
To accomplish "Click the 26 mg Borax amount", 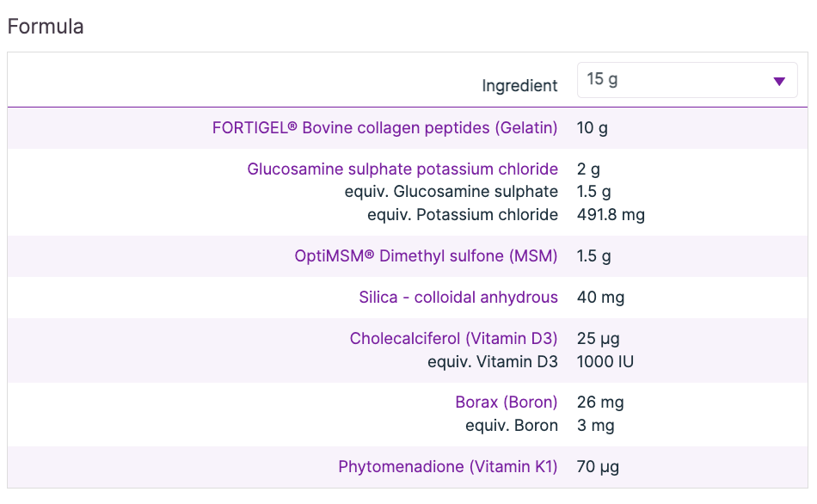I will coord(600,403).
